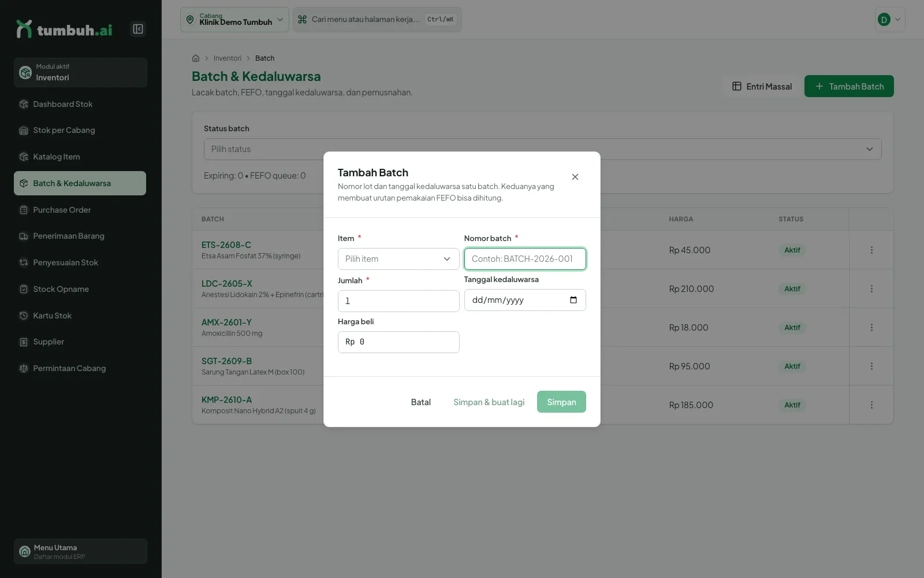Go to Dashboard Stok

pos(80,104)
